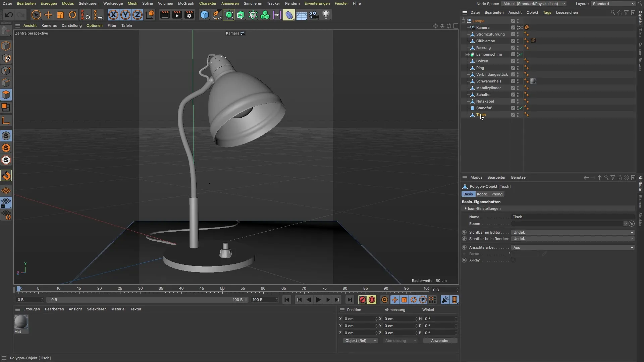Screen dimensions: 644x362
Task: Expand Icon-Einstellungen section
Action: pyautogui.click(x=466, y=208)
